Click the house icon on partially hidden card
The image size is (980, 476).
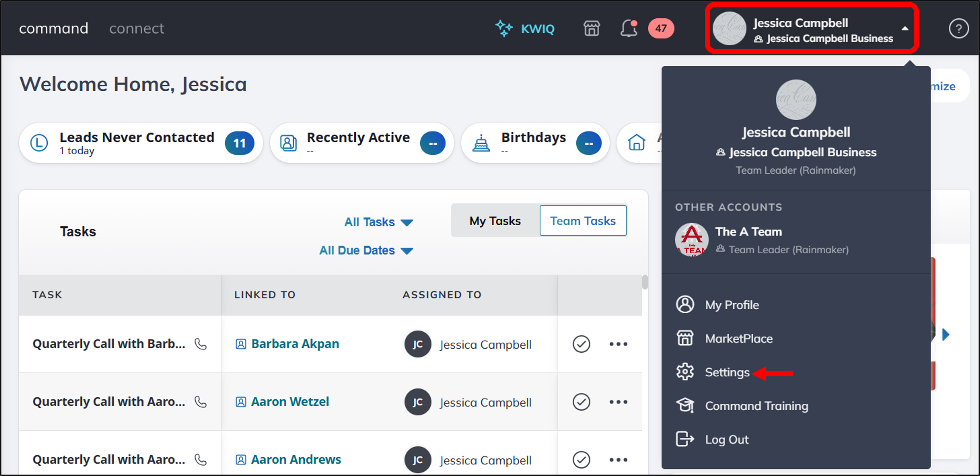pyautogui.click(x=636, y=143)
